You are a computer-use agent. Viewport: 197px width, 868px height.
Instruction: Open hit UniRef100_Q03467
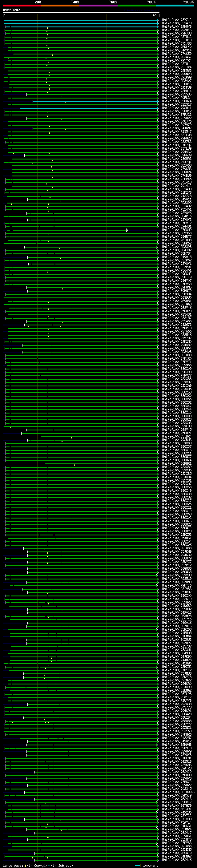pos(177,57)
